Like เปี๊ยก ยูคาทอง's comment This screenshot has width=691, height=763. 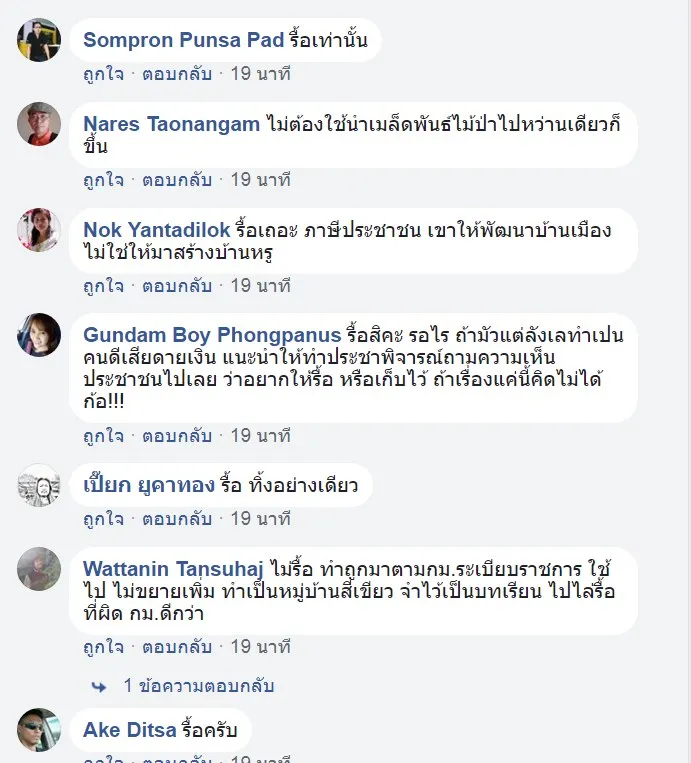point(103,519)
